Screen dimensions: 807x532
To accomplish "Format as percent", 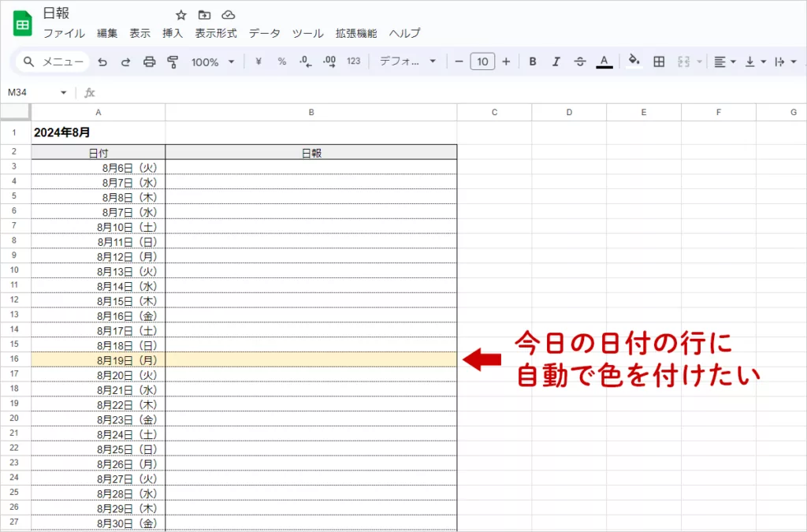I will point(281,61).
